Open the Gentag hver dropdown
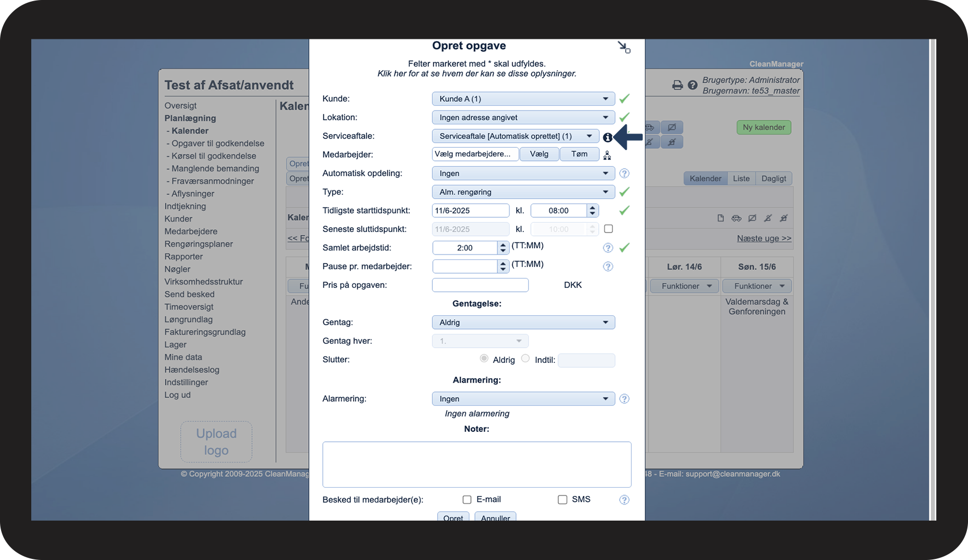 click(480, 341)
